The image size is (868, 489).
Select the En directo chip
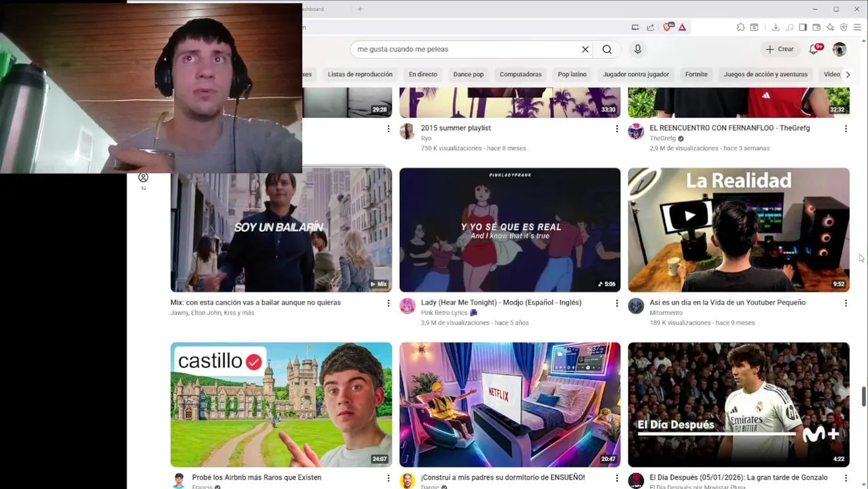pyautogui.click(x=423, y=74)
